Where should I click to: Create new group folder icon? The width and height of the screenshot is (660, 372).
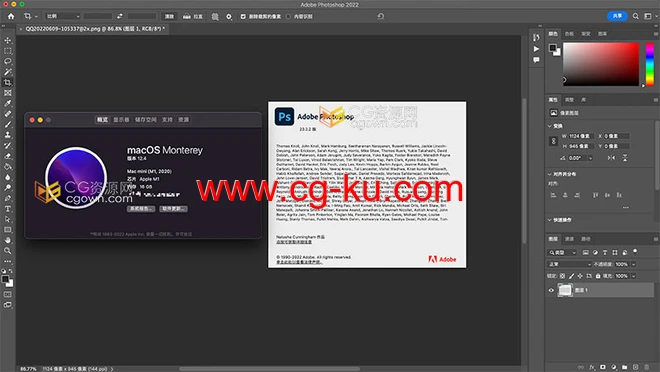pos(625,367)
